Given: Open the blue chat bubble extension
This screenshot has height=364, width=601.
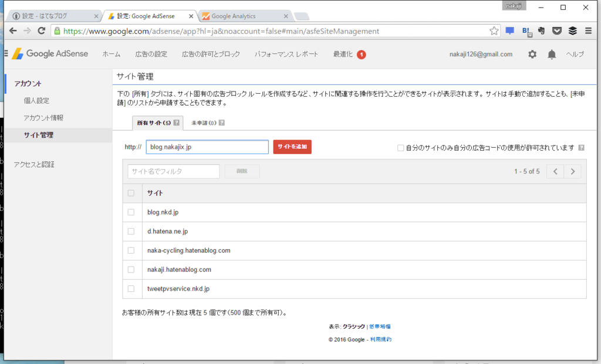Looking at the screenshot, I should click(x=510, y=31).
